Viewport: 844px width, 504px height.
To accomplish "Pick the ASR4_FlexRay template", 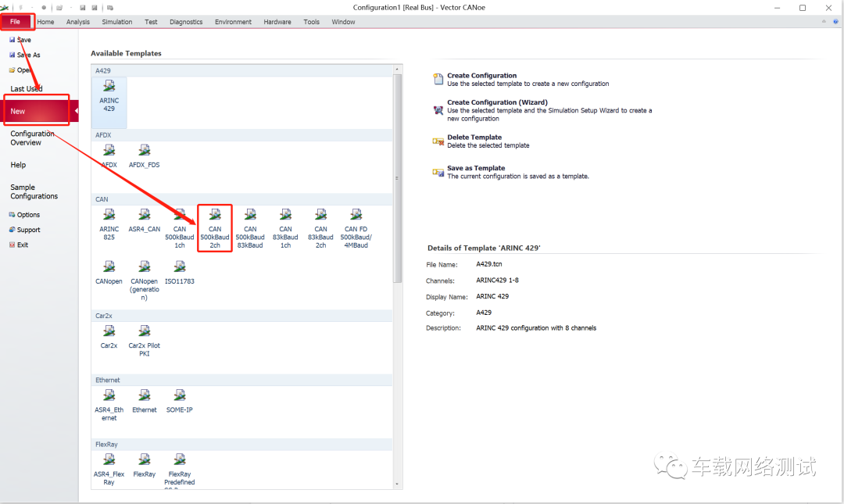I will coord(109,470).
